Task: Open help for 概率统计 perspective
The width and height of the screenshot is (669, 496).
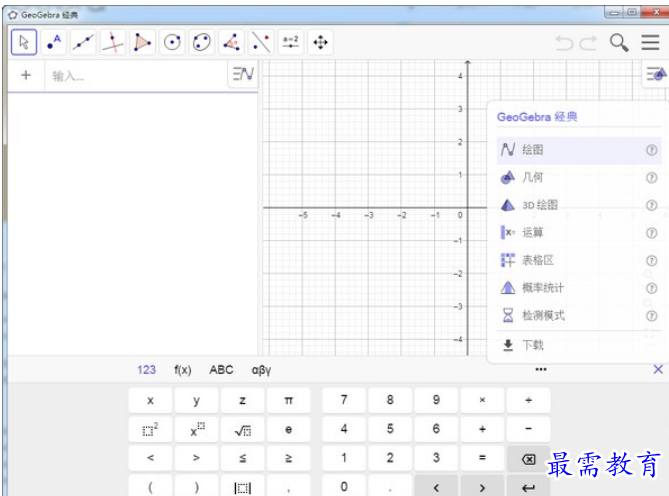Action: [x=651, y=288]
